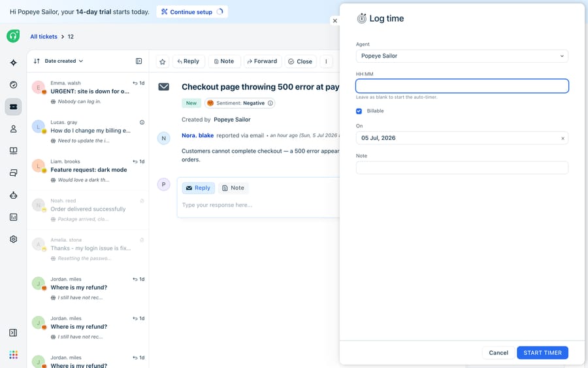Click the New status badge

tap(191, 103)
